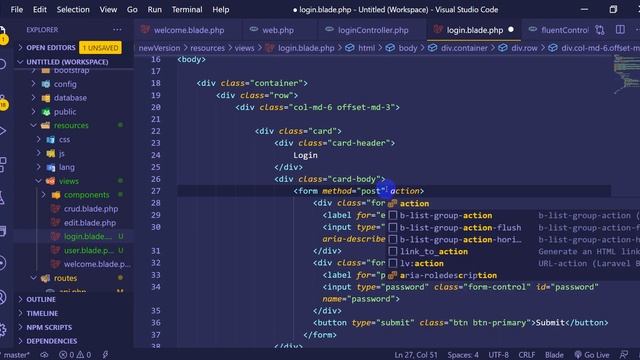The width and height of the screenshot is (640, 360).
Task: Click Blade language mode
Action: coord(554,355)
